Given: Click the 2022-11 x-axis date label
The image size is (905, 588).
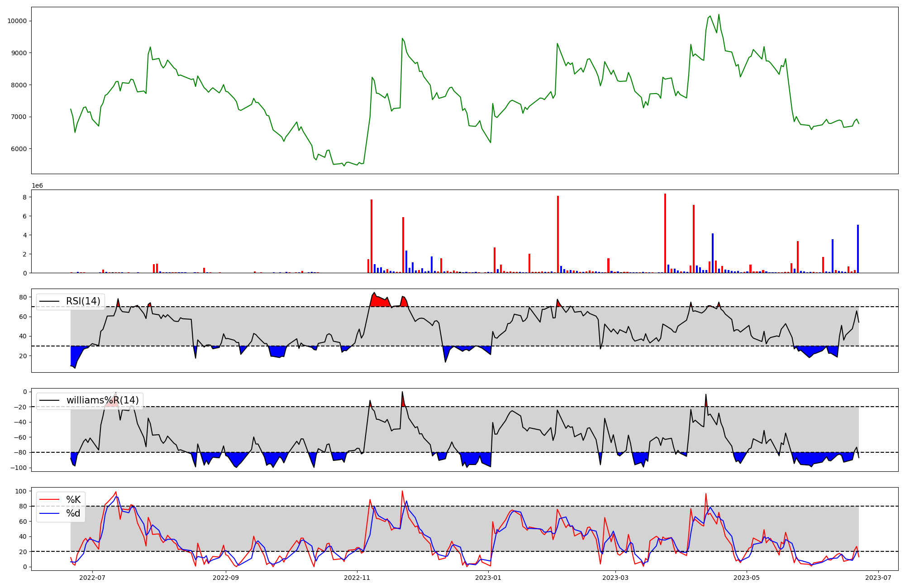Looking at the screenshot, I should point(357,578).
